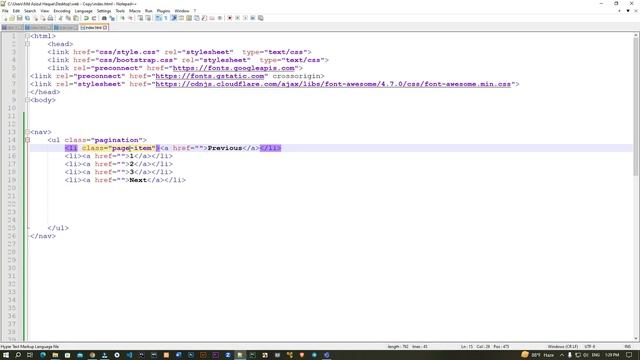Click the fonts.gstatic.com URL
The image size is (640, 360).
coord(210,76)
